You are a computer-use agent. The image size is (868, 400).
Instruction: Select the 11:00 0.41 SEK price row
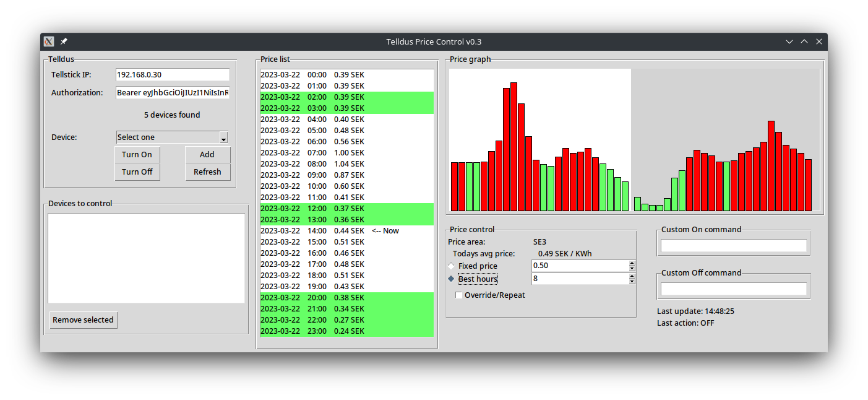347,197
